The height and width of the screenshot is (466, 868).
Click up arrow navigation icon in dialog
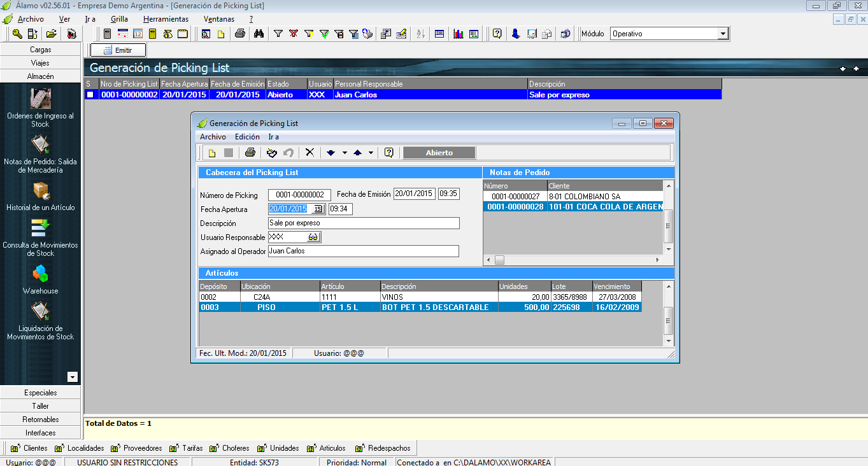click(x=357, y=153)
